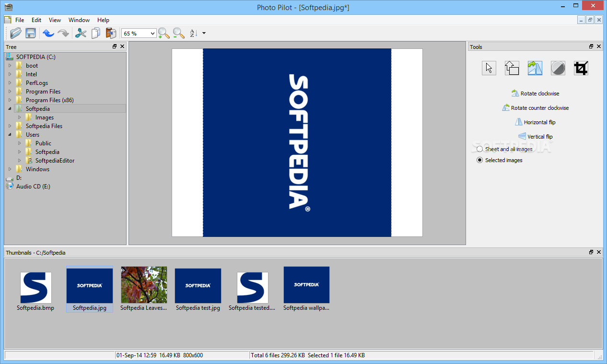607x364 pixels.
Task: Choose the Selected images option
Action: point(500,160)
